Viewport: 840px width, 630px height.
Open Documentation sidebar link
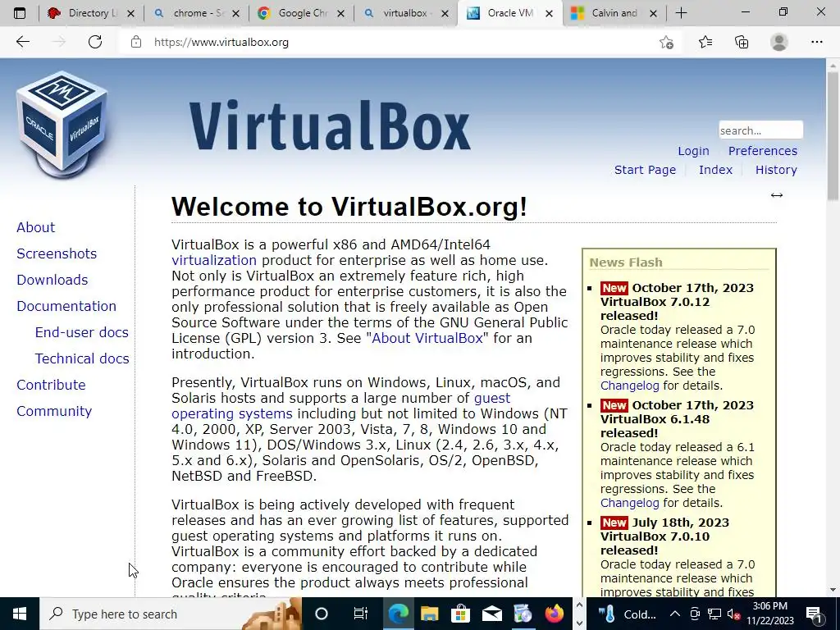click(x=66, y=306)
